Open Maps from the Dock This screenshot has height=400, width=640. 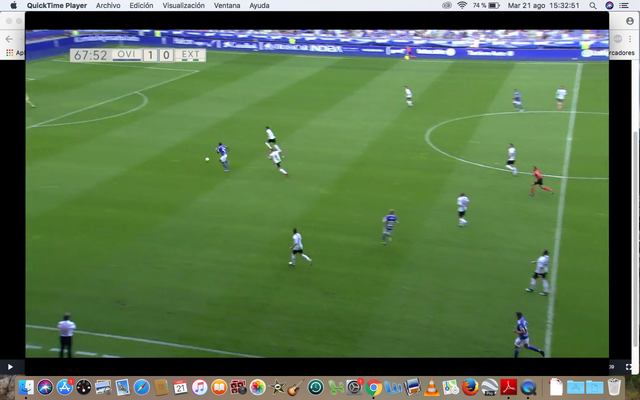(x=451, y=387)
